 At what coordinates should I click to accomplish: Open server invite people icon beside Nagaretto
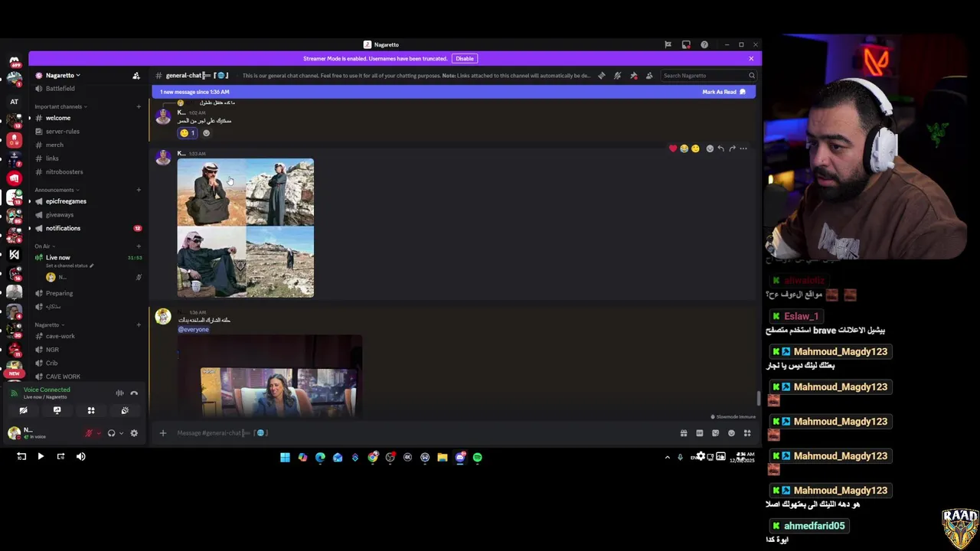pyautogui.click(x=136, y=76)
